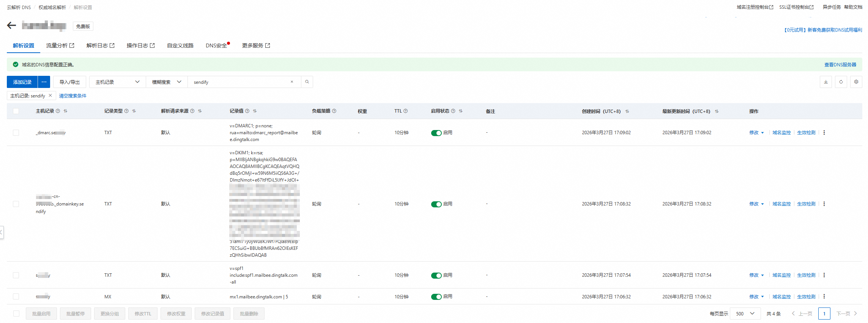Open more actions for _dmarc record
The height and width of the screenshot is (323, 868).
click(824, 133)
